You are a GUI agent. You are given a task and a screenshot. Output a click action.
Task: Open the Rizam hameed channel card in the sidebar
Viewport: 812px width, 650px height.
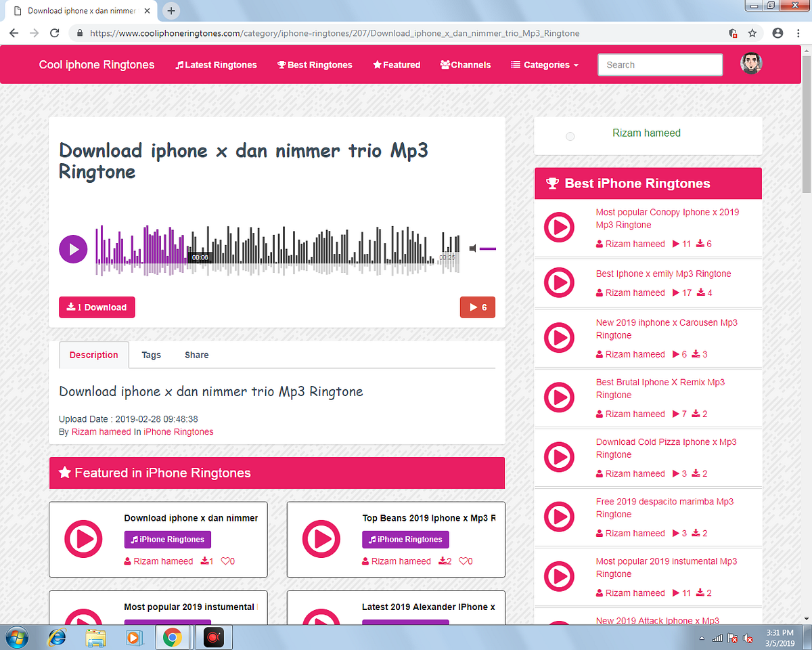coord(648,135)
